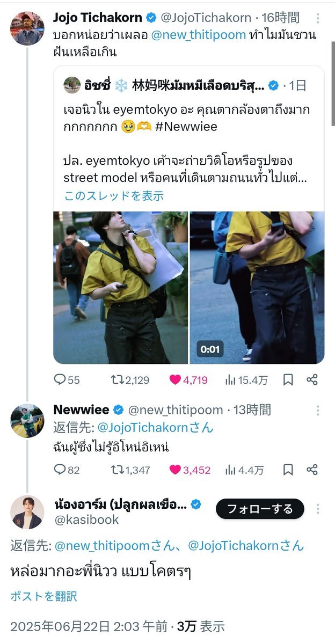Open more options menu for Newwiee's reply
This screenshot has width=335, height=644.
coord(318,411)
